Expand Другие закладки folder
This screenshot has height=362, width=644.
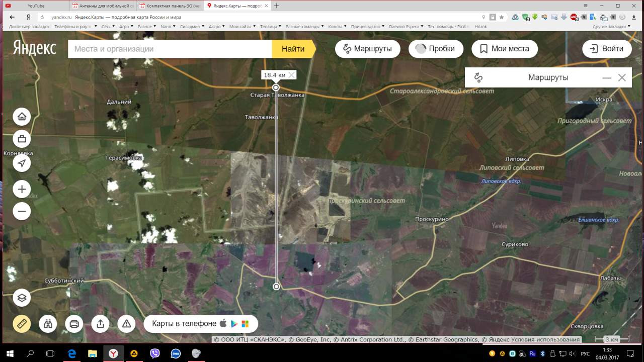(x=611, y=27)
